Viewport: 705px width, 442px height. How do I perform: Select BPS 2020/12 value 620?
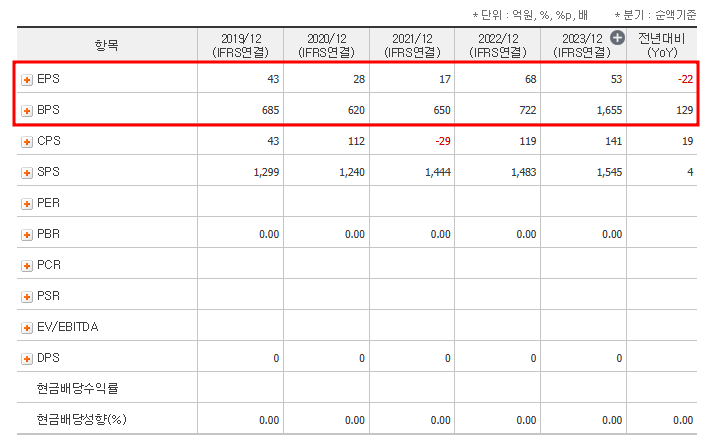pyautogui.click(x=356, y=110)
